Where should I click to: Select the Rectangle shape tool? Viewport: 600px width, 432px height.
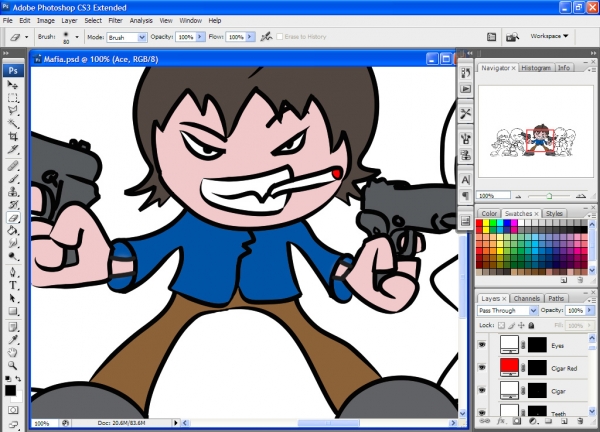pyautogui.click(x=13, y=311)
